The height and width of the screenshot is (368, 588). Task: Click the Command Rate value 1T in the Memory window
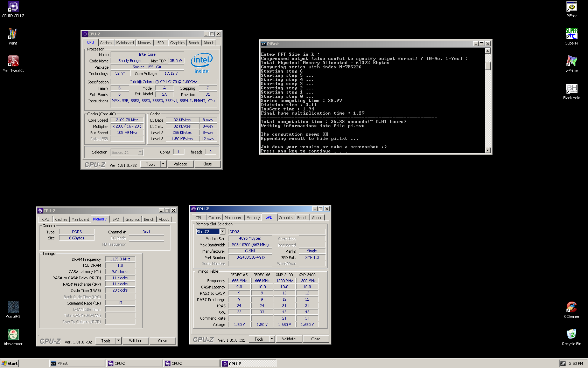pos(120,303)
